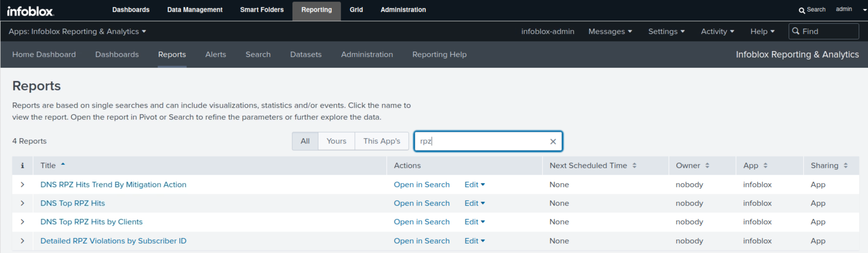This screenshot has height=253, width=868.
Task: Click the info column header icon
Action: [x=22, y=165]
